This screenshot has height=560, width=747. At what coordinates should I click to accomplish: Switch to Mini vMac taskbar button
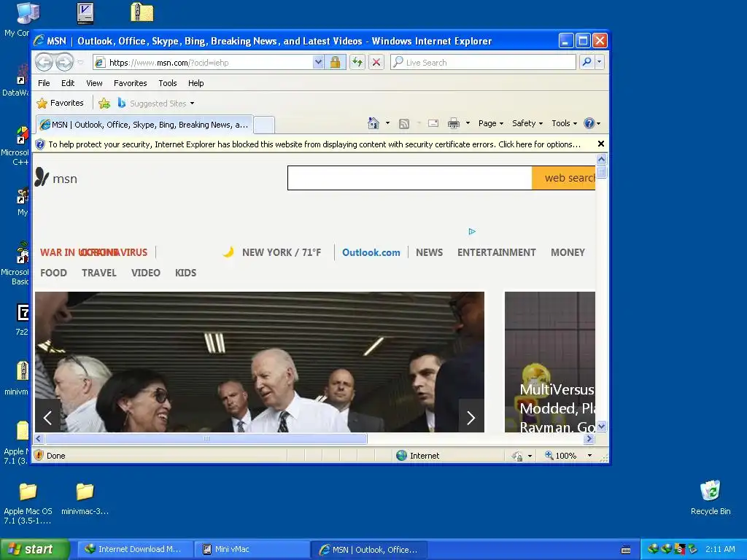pos(251,549)
